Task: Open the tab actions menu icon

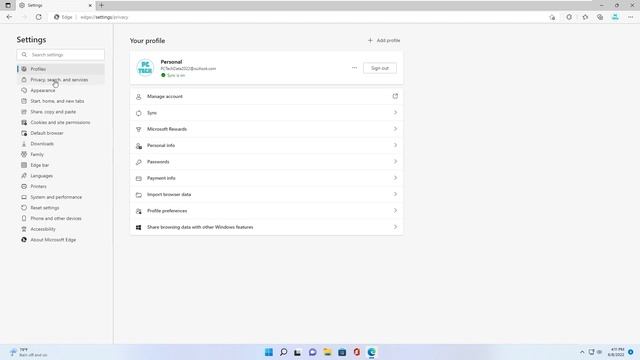Action: (8, 5)
